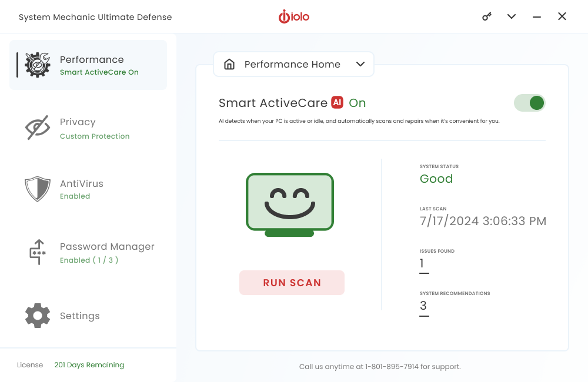The image size is (588, 382).
Task: Click the Performance gear-wrench icon
Action: tap(38, 65)
